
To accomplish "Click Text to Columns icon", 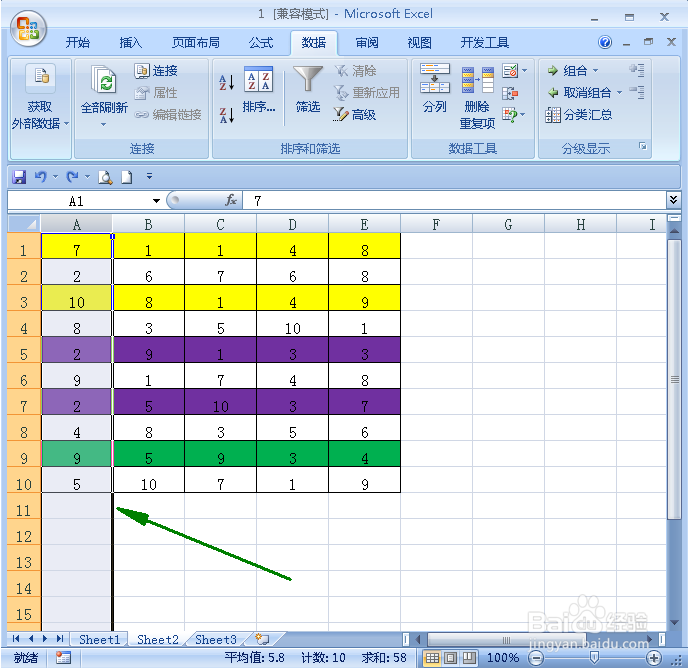I will [434, 78].
